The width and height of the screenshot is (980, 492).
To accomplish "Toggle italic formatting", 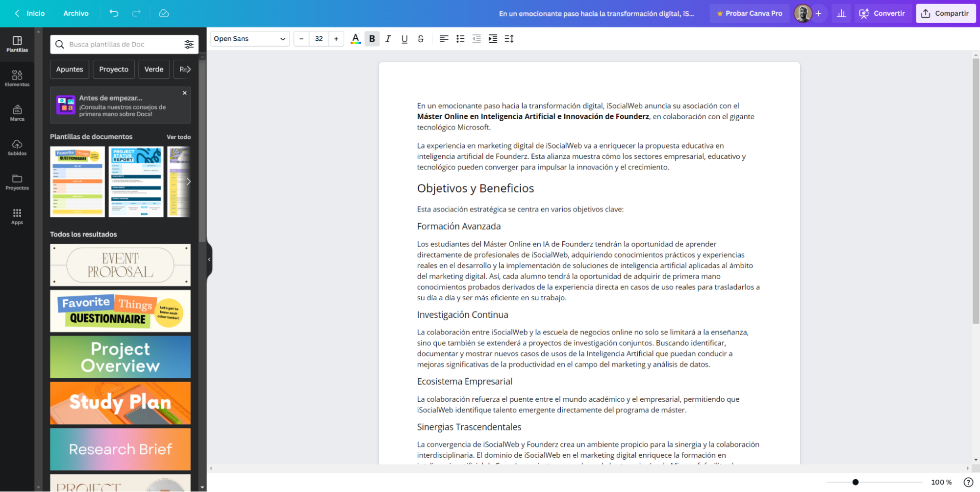I will (388, 39).
